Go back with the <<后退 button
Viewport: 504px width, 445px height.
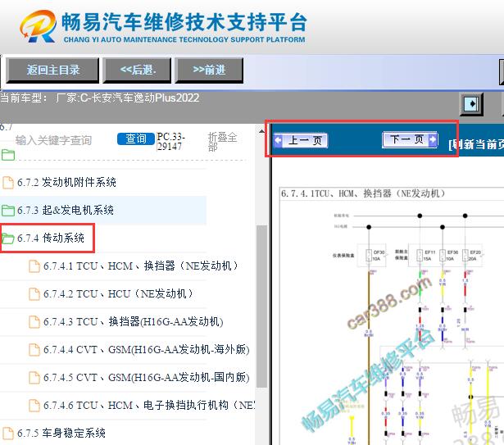(137, 70)
